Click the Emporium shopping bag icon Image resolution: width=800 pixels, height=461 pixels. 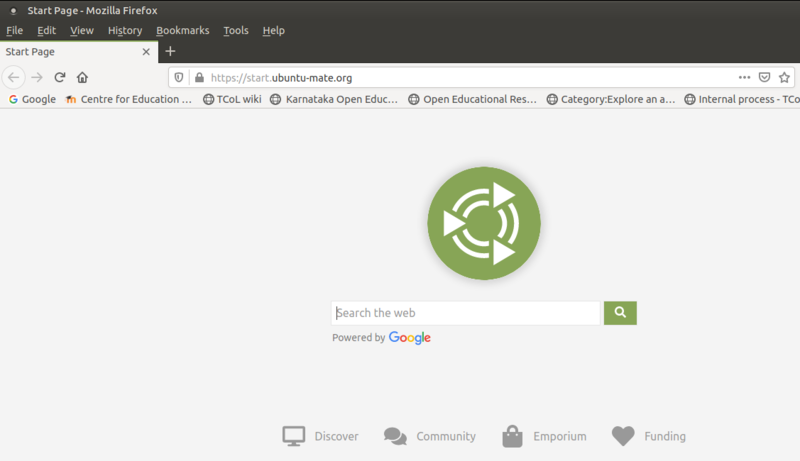click(x=512, y=437)
